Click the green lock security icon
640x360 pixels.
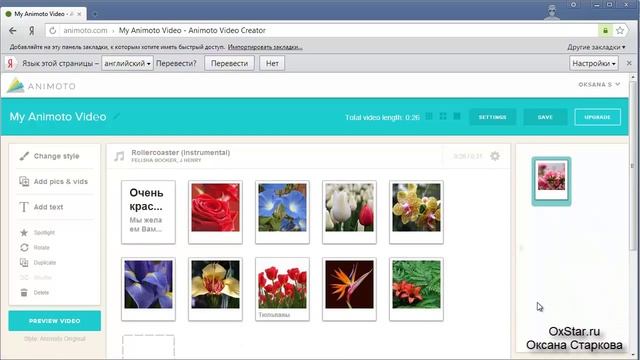click(605, 31)
